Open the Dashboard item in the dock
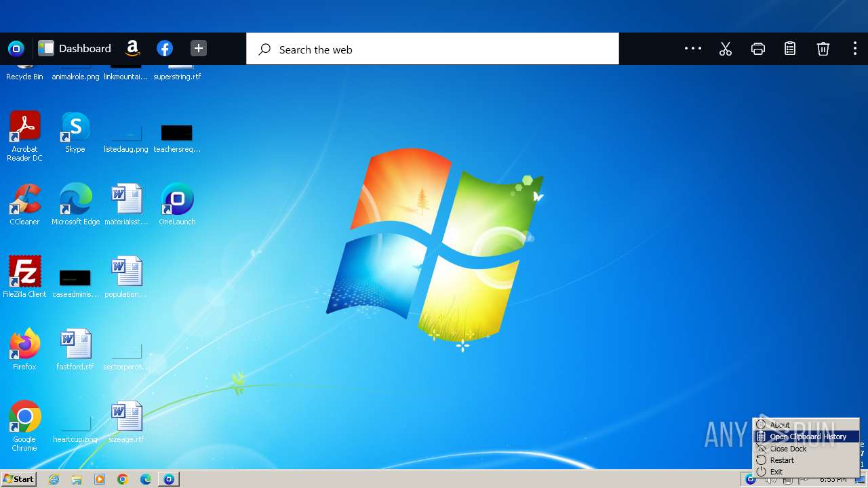This screenshot has height=488, width=868. click(x=75, y=49)
